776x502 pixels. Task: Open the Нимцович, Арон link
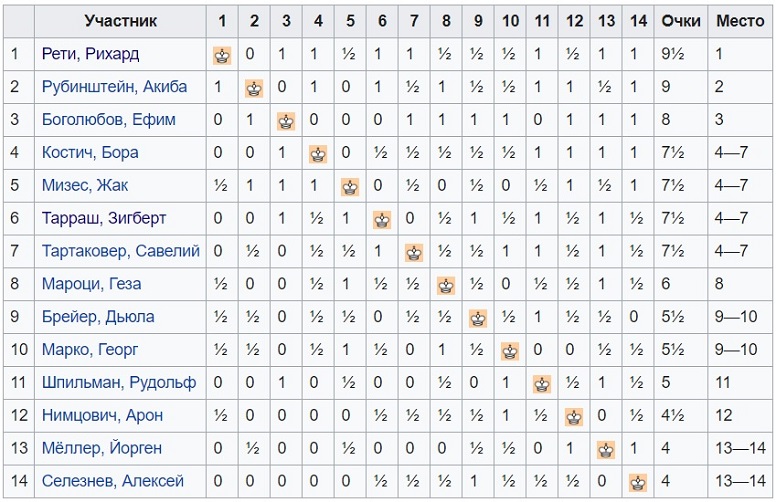click(x=102, y=415)
